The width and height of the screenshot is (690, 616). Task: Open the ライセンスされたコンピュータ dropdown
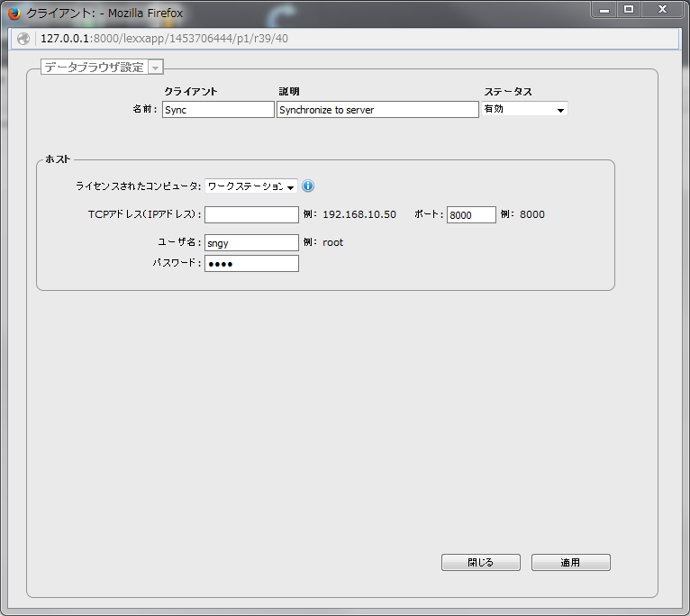(x=251, y=186)
